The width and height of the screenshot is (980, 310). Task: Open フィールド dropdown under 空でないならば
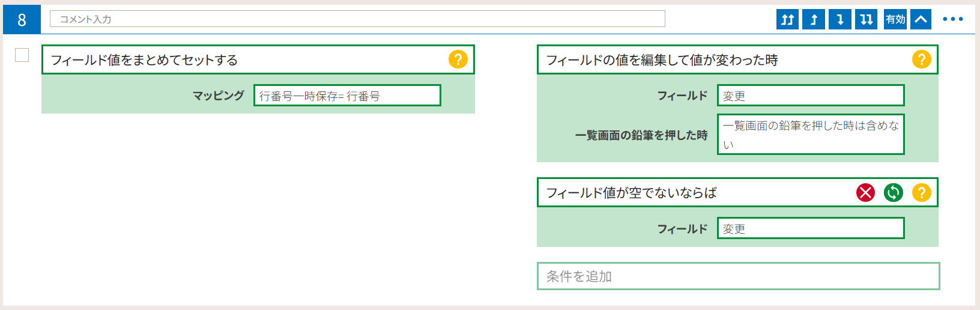point(811,228)
